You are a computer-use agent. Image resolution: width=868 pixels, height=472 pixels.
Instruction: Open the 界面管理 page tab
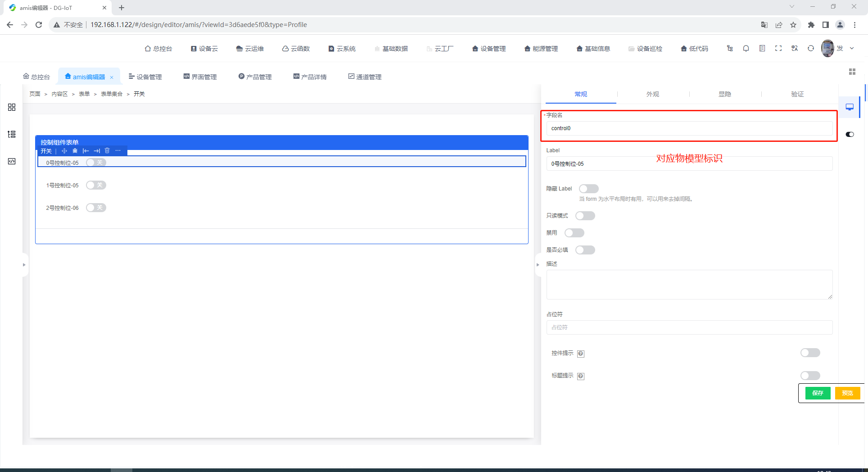click(x=200, y=77)
